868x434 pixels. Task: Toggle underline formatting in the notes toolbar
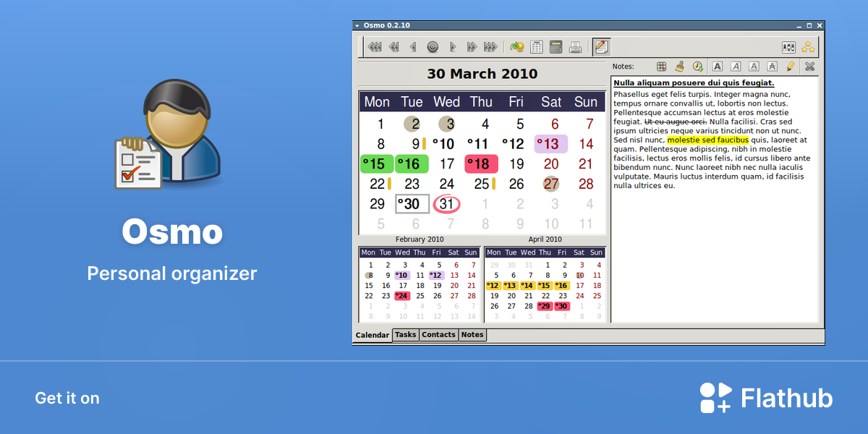(754, 67)
